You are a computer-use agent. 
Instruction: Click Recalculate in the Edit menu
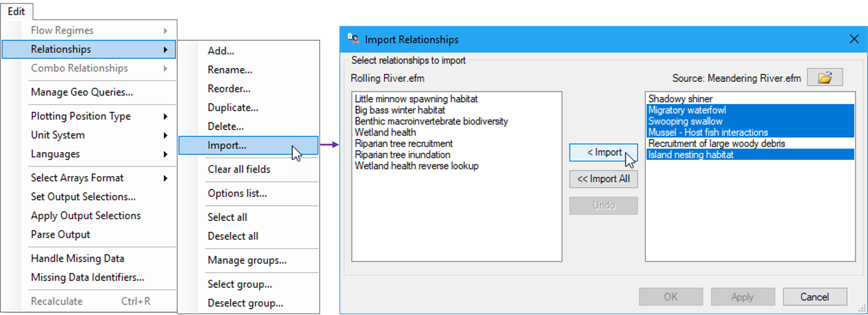[x=56, y=301]
